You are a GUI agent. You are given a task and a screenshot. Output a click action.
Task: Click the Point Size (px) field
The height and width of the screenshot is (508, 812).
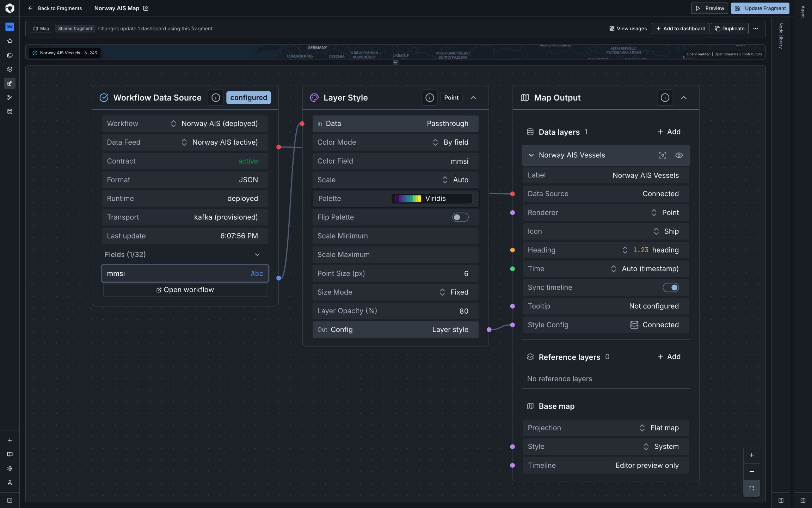pyautogui.click(x=395, y=273)
